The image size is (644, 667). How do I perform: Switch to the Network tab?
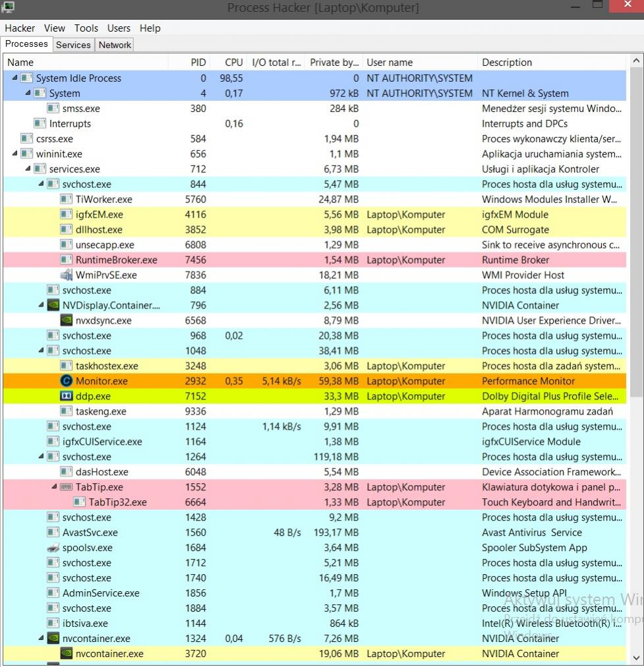click(115, 45)
